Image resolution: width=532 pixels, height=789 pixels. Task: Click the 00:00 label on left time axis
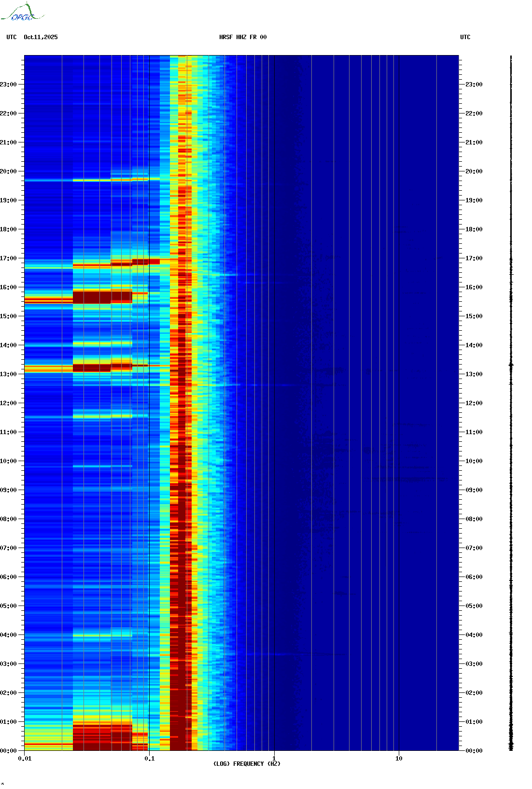click(x=8, y=751)
